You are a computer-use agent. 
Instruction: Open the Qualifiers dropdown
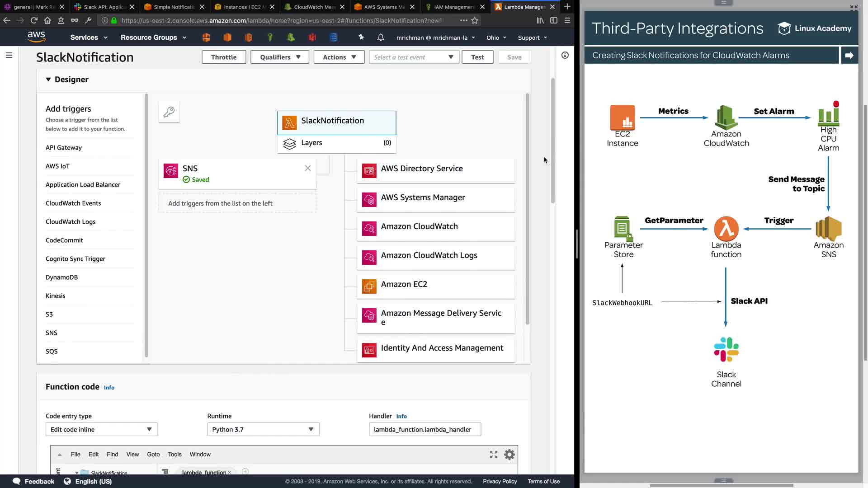[x=280, y=57]
